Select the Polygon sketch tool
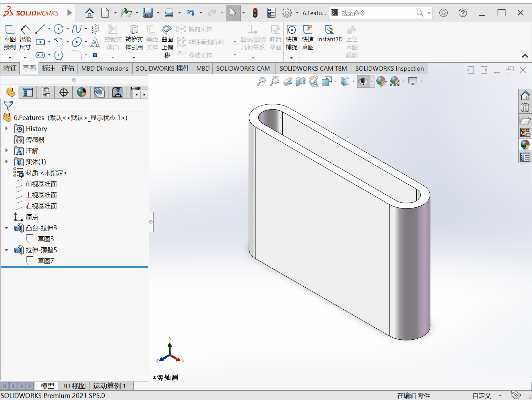 [x=59, y=55]
